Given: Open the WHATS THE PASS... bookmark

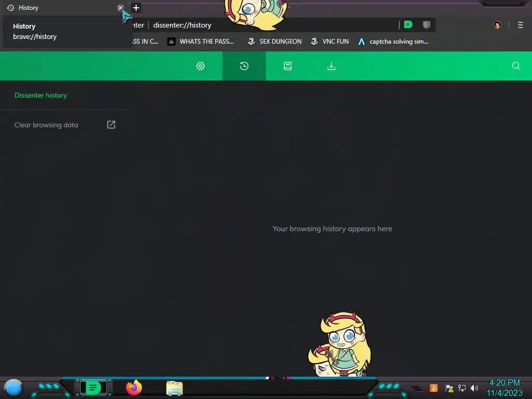Looking at the screenshot, I should [x=201, y=42].
